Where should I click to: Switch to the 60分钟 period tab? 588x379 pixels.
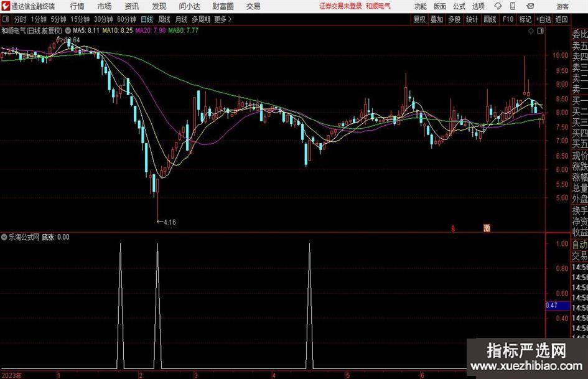(127, 19)
